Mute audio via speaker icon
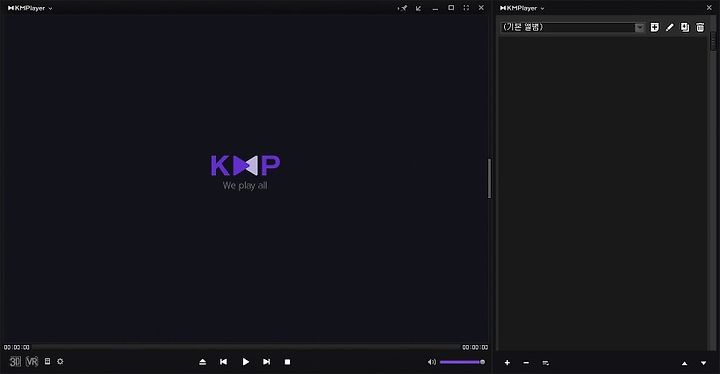 [432, 362]
